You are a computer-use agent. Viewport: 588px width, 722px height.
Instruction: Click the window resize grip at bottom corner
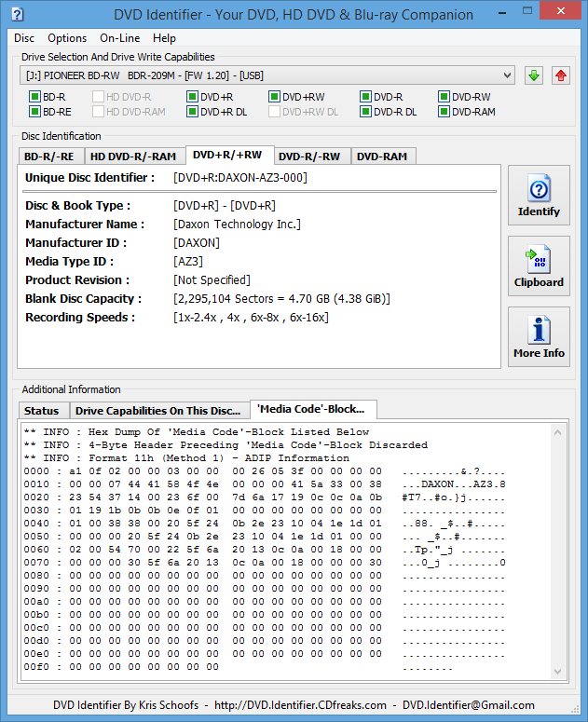[x=575, y=708]
